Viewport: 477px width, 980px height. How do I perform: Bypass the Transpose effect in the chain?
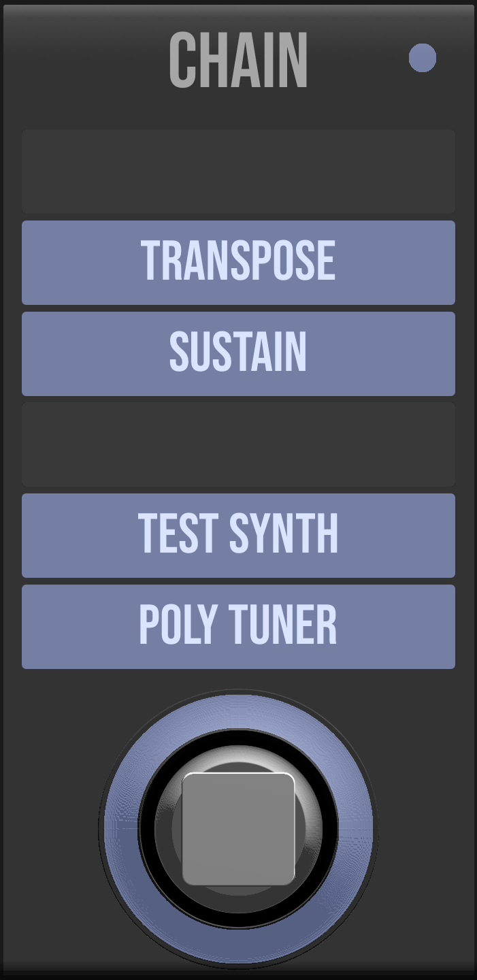[x=238, y=262]
